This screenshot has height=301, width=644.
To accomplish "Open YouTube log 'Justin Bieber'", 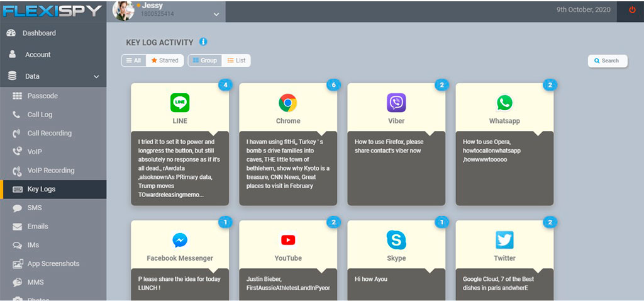I will point(288,285).
